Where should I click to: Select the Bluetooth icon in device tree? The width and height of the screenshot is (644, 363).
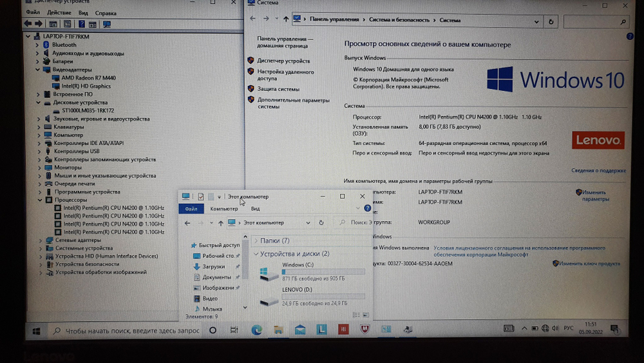click(46, 44)
